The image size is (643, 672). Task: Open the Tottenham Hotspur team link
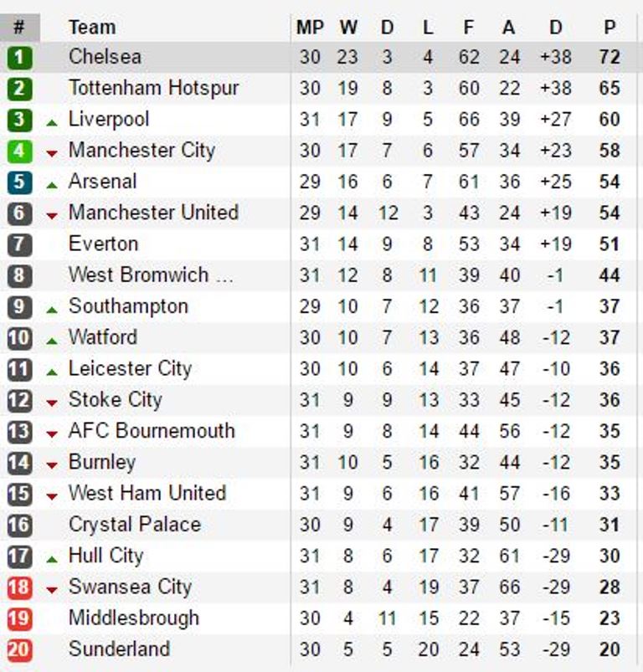[153, 88]
